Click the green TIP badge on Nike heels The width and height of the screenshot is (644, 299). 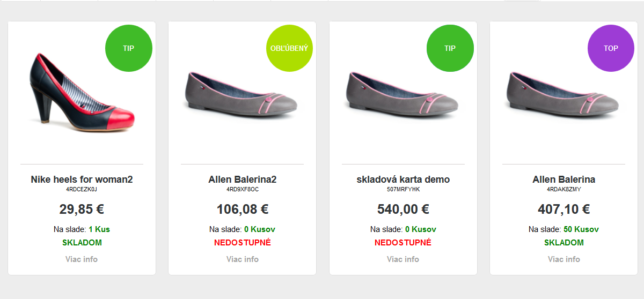tap(129, 48)
